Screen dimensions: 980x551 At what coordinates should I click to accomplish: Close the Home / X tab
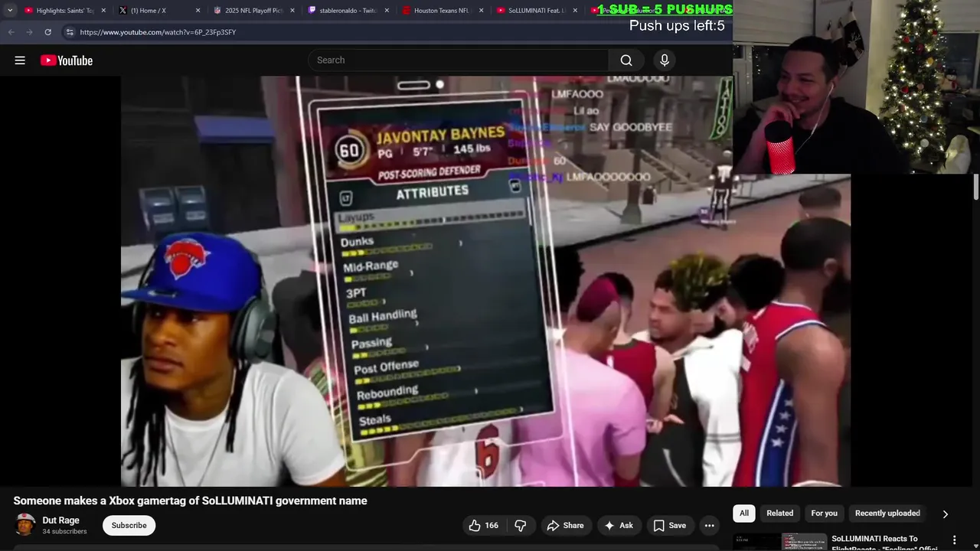(x=198, y=11)
